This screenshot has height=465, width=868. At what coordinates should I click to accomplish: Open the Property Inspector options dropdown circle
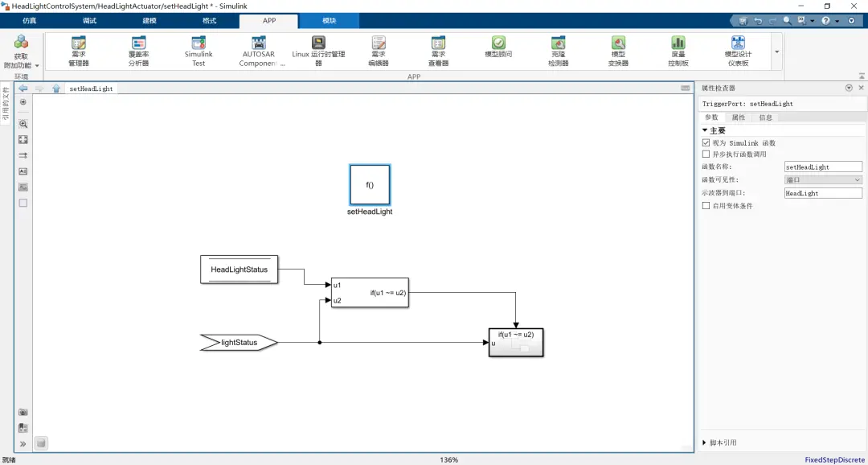pos(850,88)
